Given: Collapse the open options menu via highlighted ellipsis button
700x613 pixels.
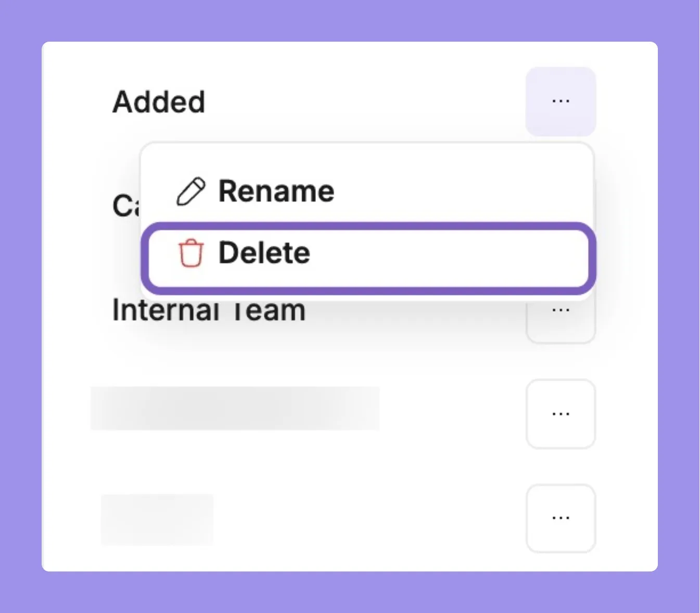Looking at the screenshot, I should (561, 101).
